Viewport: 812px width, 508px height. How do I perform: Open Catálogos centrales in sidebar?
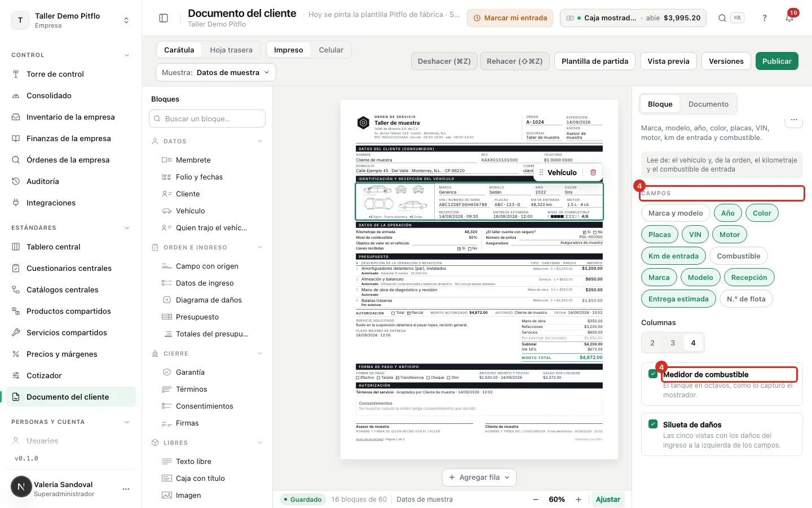point(70,290)
